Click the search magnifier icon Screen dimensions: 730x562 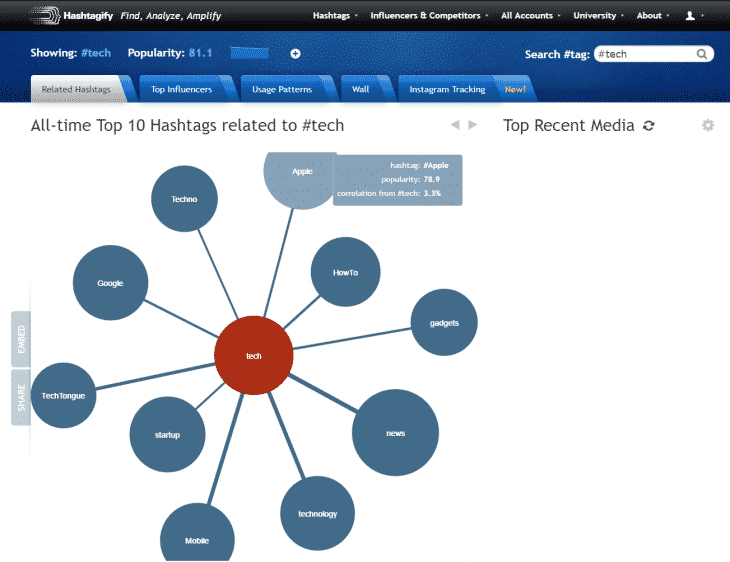click(x=703, y=54)
